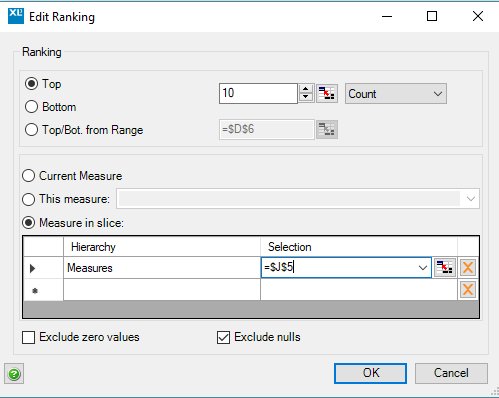Select the new row marked with an asterisk

coord(43,290)
